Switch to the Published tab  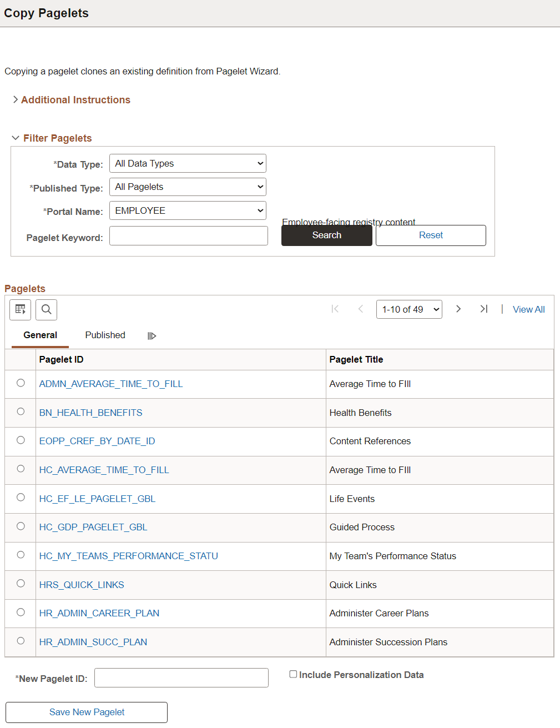tap(105, 335)
